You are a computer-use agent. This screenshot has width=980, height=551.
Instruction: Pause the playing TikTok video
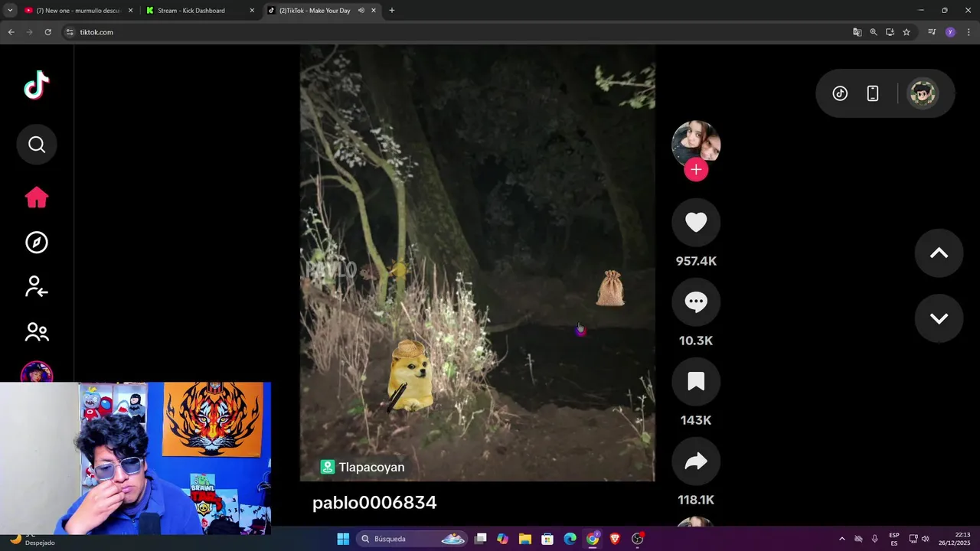tap(477, 262)
